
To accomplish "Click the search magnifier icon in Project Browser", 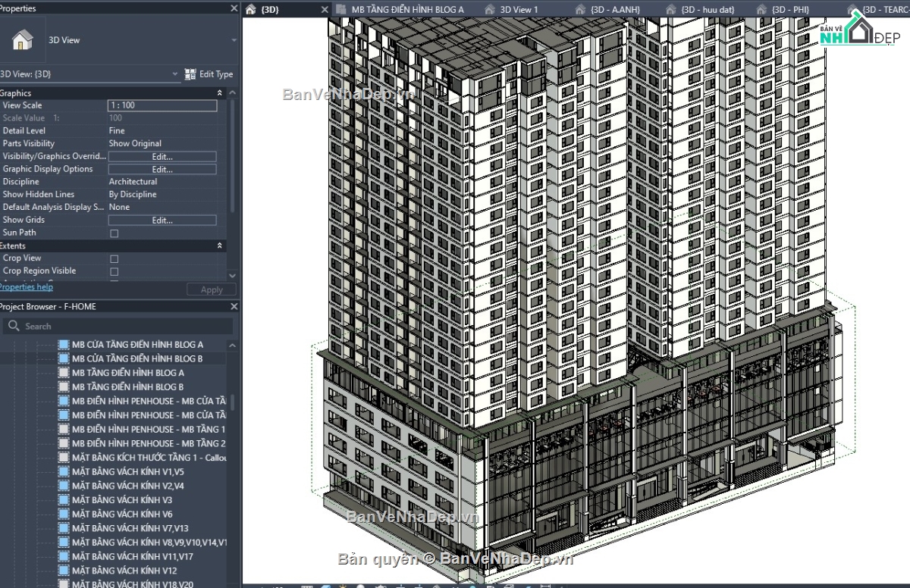I will click(14, 325).
